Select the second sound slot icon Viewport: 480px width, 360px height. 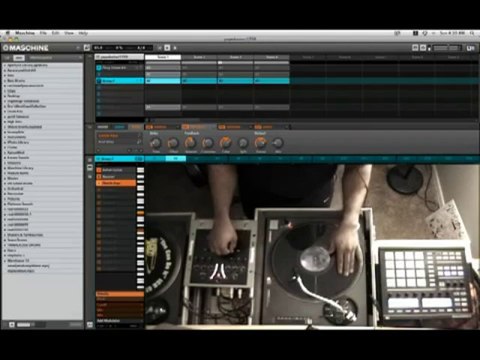point(99,176)
